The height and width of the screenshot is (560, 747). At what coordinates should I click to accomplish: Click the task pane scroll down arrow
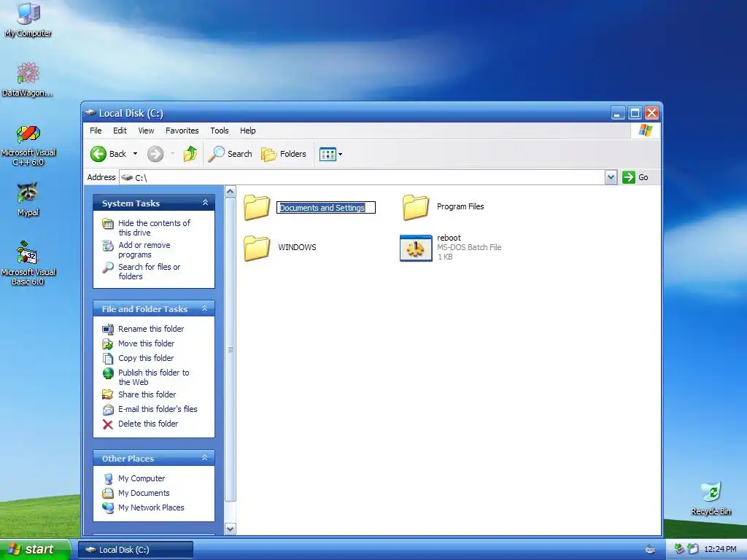coord(230,529)
